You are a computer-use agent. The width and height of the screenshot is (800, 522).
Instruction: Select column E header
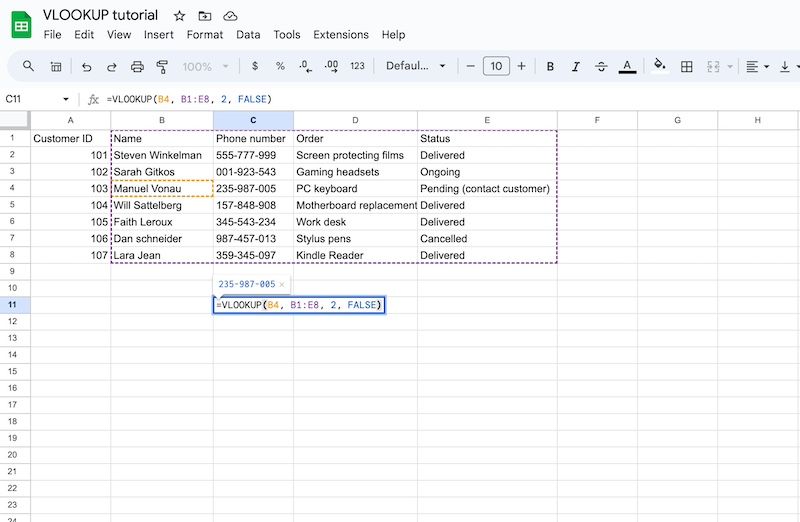tap(487, 120)
